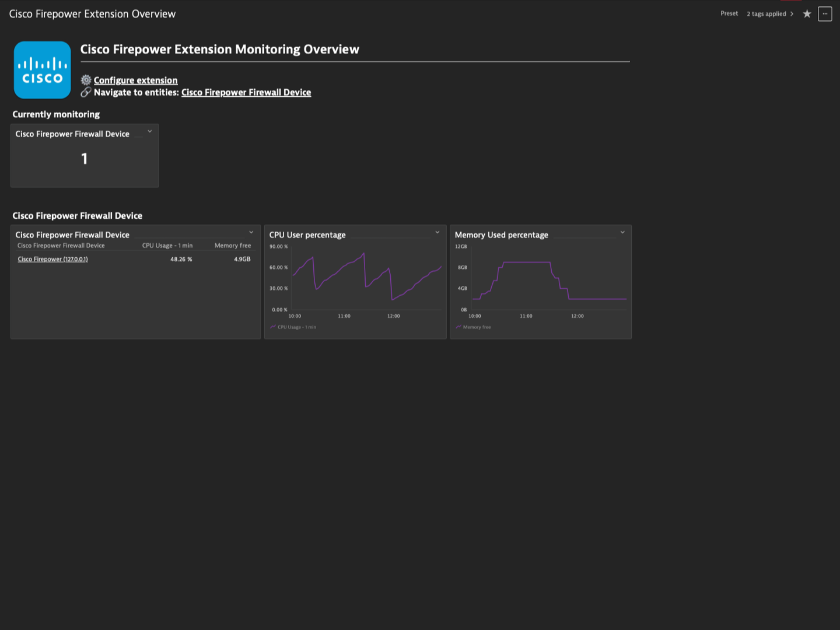This screenshot has height=630, width=840.
Task: Click the CPU Usage - 1 min legend label
Action: point(297,327)
